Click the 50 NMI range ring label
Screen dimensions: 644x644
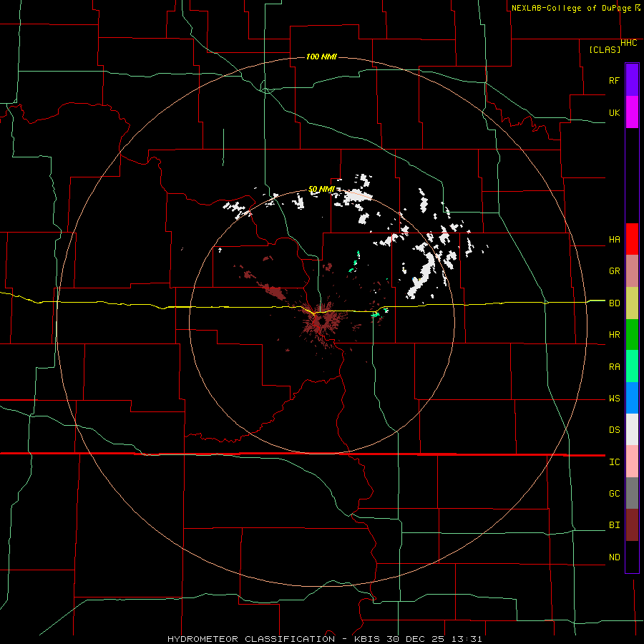coord(321,190)
